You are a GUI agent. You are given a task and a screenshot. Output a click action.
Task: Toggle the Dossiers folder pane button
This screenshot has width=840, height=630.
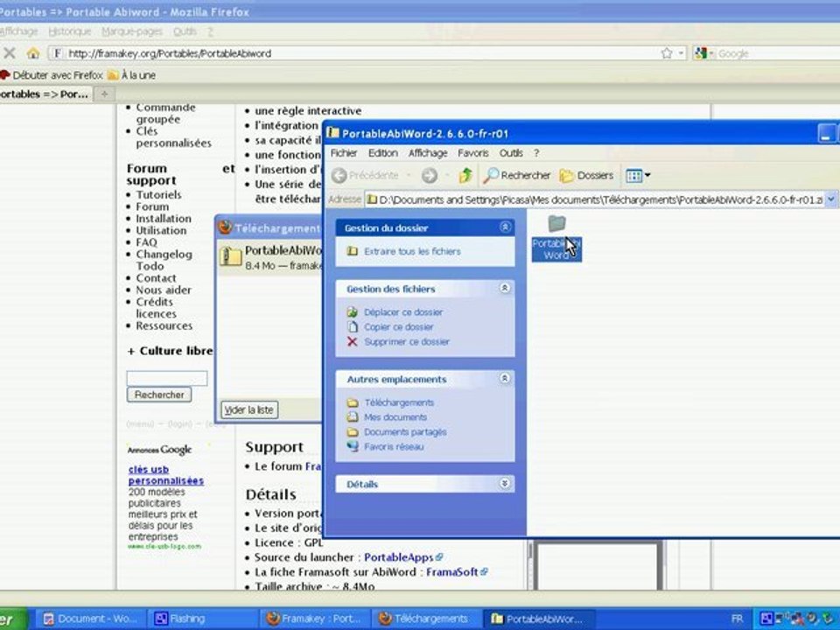586,175
